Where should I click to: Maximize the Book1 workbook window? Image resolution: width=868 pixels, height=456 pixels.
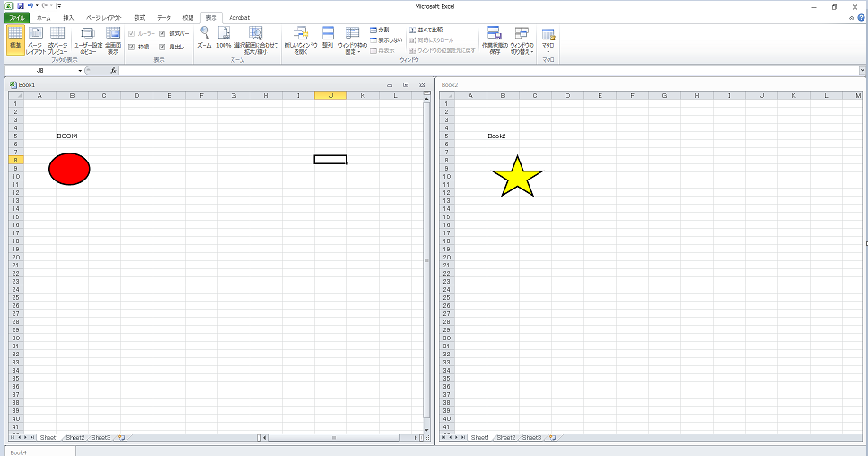(406, 85)
